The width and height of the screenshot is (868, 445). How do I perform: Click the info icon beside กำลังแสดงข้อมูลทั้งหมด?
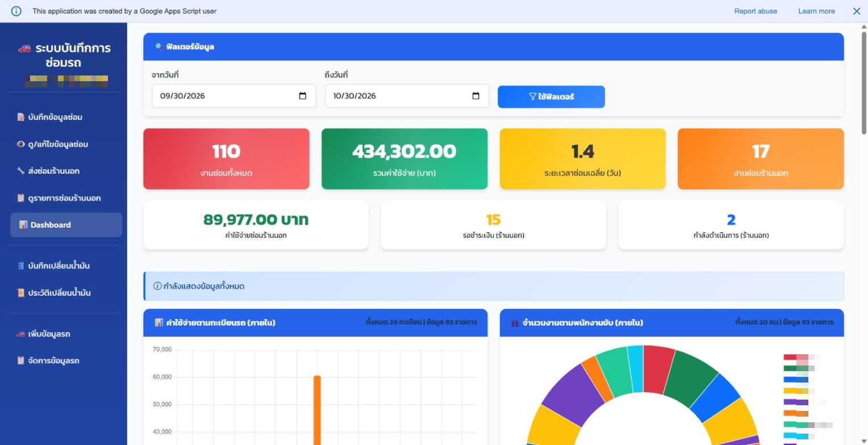157,286
